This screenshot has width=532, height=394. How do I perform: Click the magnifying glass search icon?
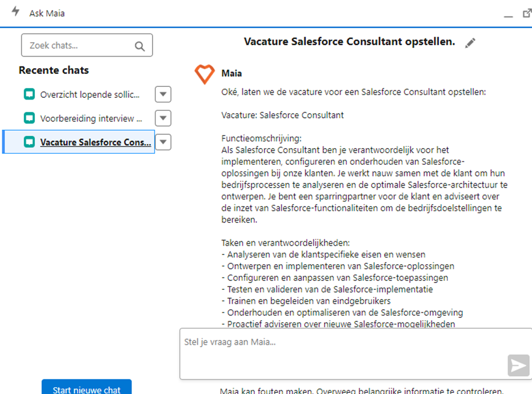tap(139, 46)
